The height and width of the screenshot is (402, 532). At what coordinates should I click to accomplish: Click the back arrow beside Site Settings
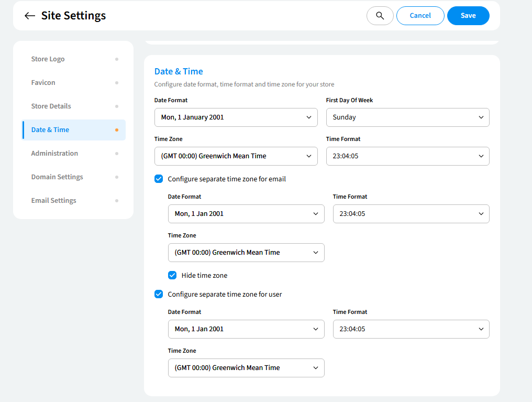(30, 16)
